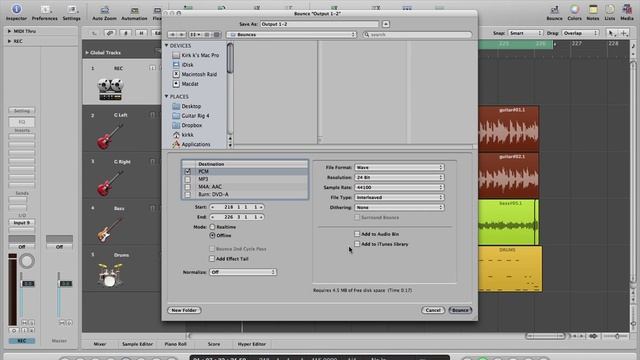Select the red guitar icon on G Left track
Viewport: 640px width, 360px height.
point(110,136)
